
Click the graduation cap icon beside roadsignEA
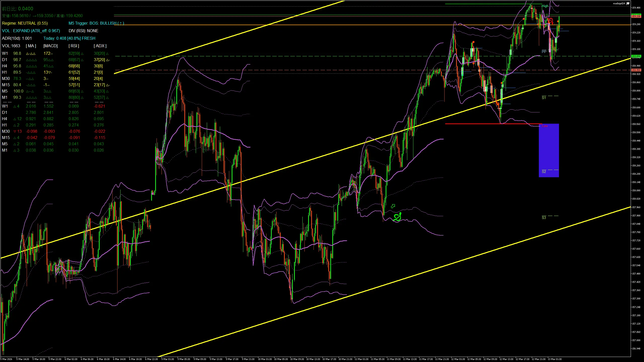tap(628, 4)
